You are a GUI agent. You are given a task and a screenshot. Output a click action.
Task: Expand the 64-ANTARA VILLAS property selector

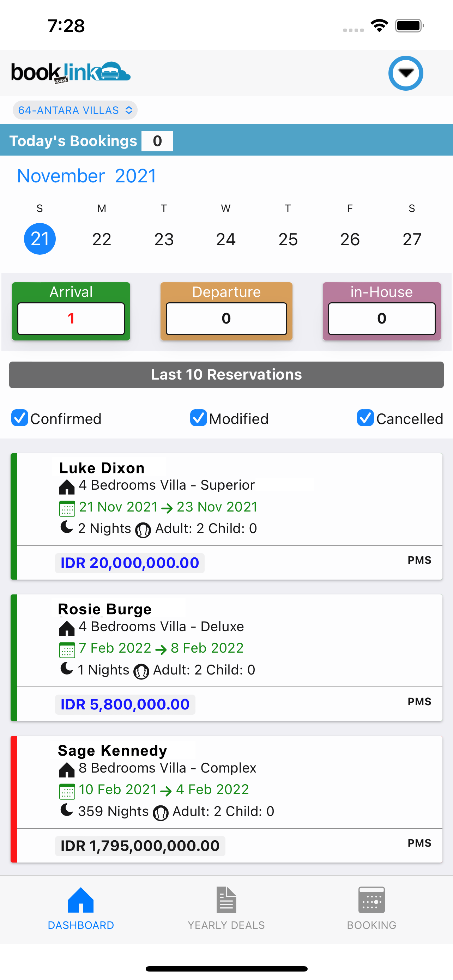[75, 110]
